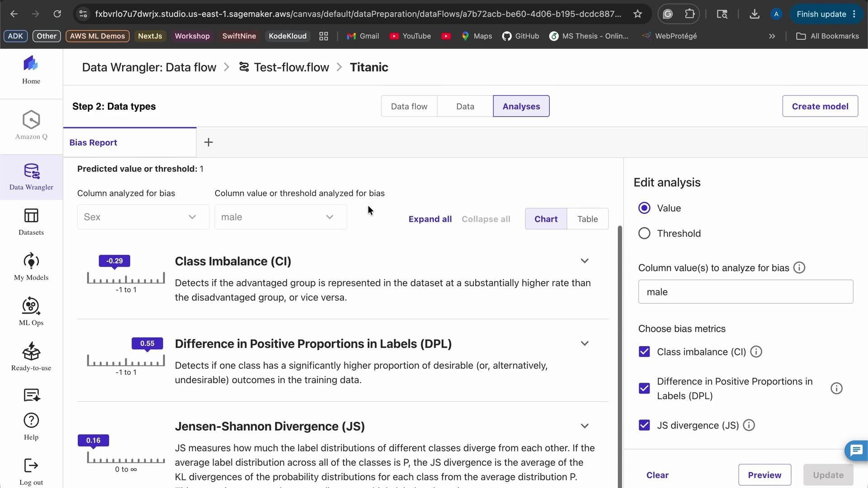
Task: Expand Class Imbalance (CI) section
Action: [585, 261]
